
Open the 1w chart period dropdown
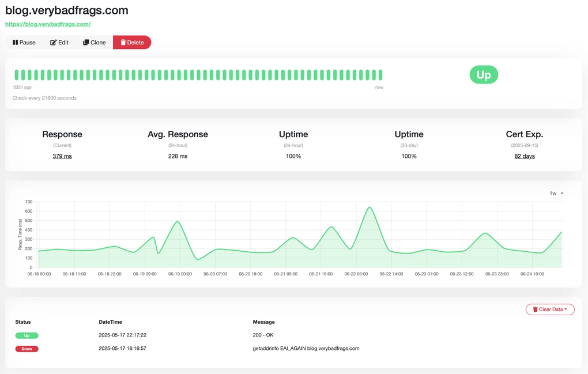pos(555,193)
